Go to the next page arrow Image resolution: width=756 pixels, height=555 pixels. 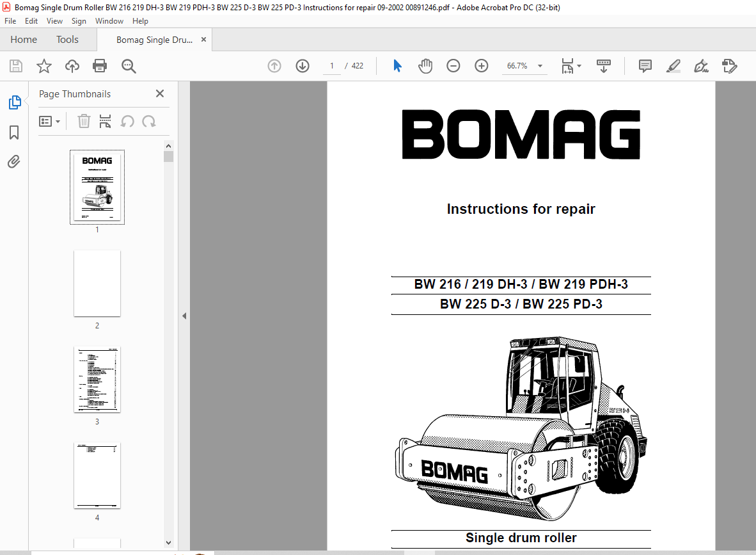[303, 66]
